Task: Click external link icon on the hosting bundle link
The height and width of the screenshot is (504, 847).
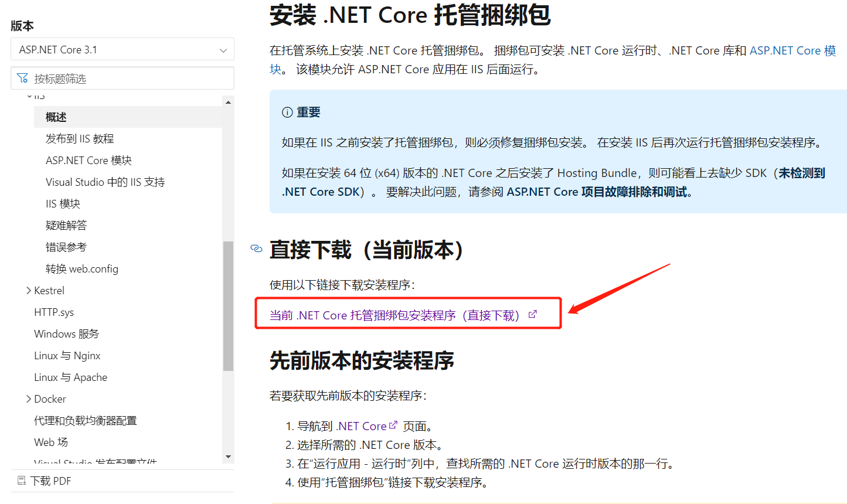Action: tap(532, 314)
